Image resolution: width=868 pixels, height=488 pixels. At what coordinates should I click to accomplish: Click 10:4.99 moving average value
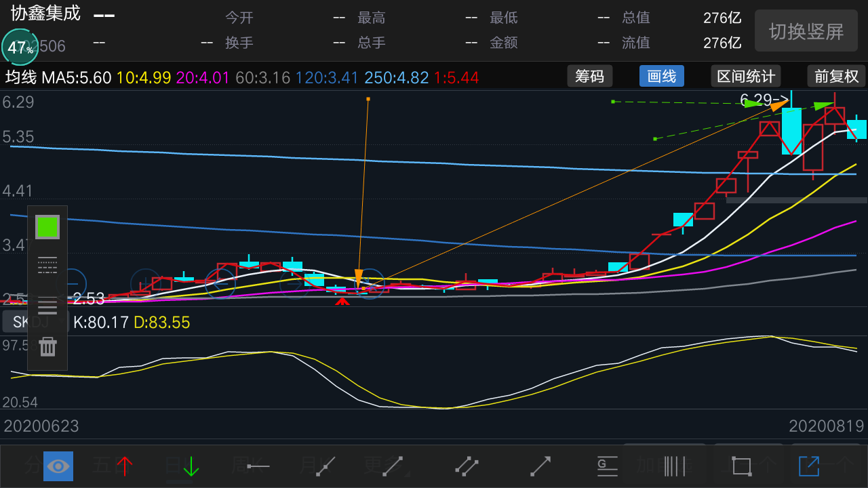point(144,77)
